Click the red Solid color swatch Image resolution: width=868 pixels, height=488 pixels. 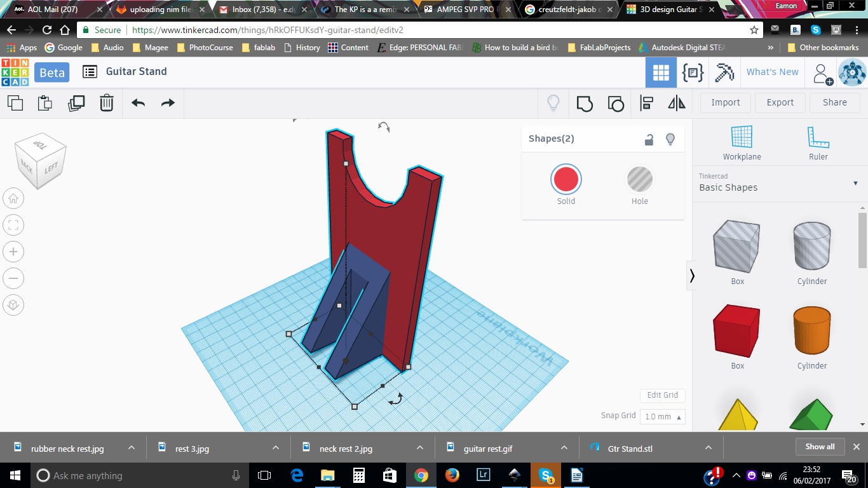point(566,179)
